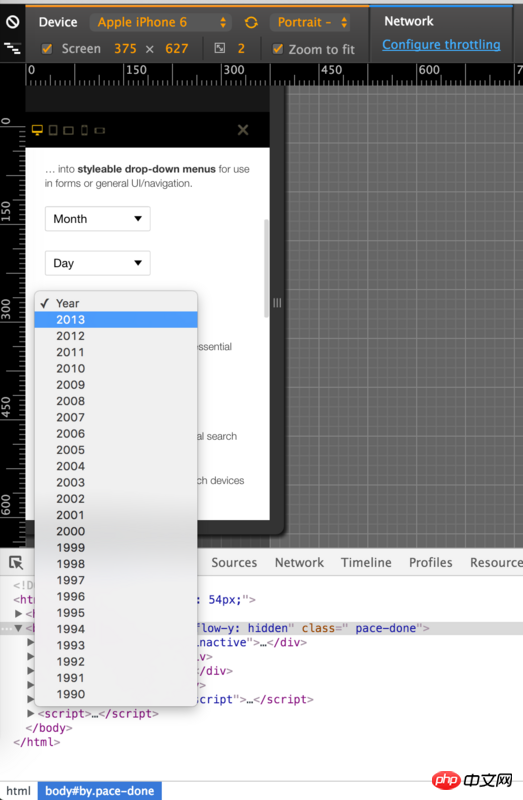
Task: Click the viewport resize handle grip
Action: [277, 303]
